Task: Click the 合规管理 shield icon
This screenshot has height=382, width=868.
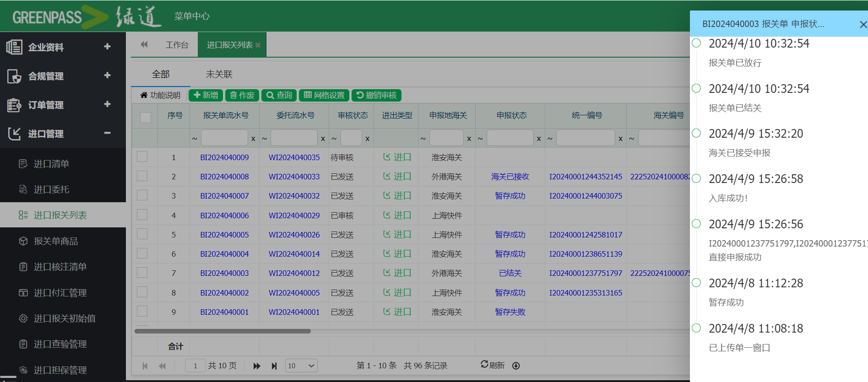Action: [14, 76]
